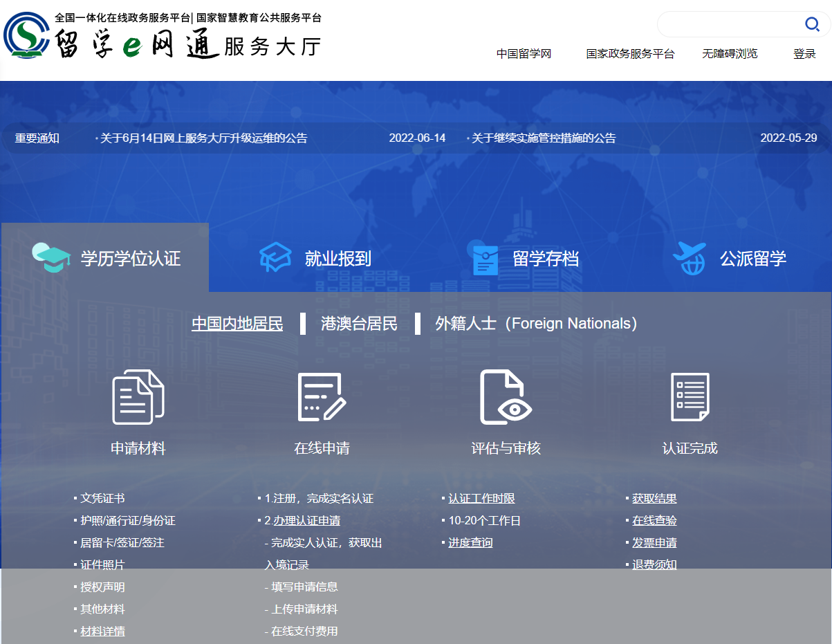
Task: Open the 中国留学网 menu item
Action: tap(524, 54)
